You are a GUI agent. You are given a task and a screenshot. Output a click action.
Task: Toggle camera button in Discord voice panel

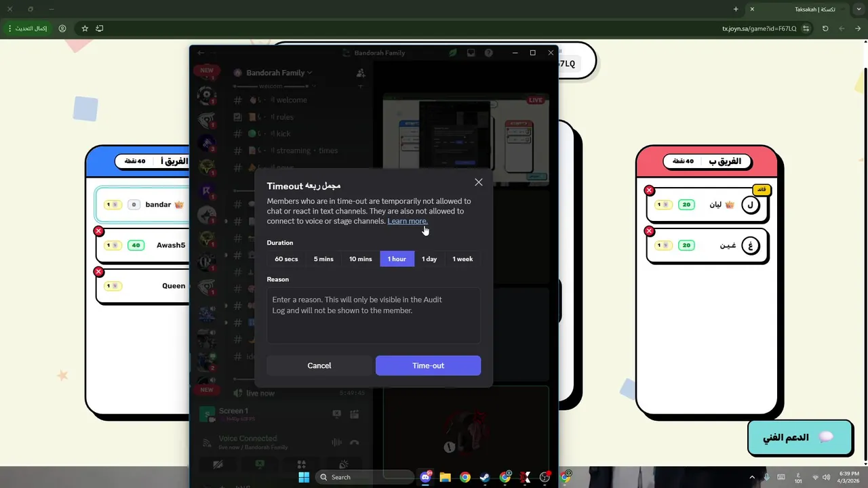[x=218, y=464]
